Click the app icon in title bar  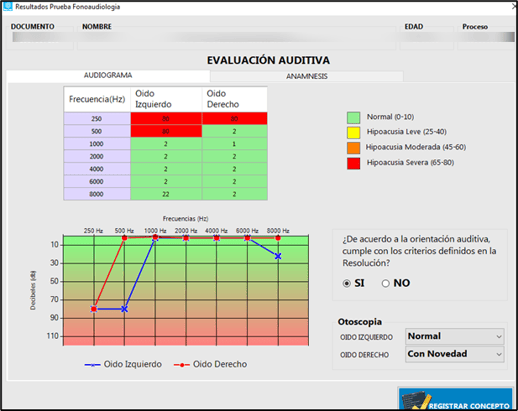point(7,6)
